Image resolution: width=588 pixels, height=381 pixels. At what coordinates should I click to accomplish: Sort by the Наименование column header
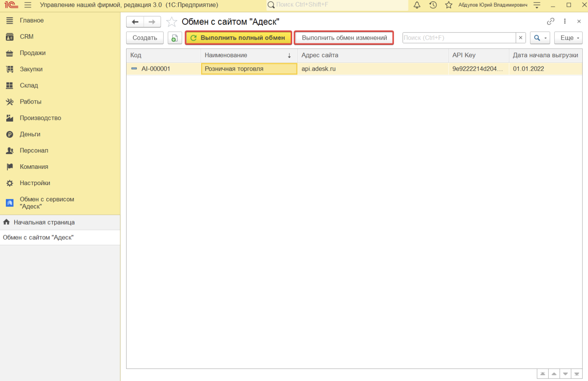click(x=249, y=55)
